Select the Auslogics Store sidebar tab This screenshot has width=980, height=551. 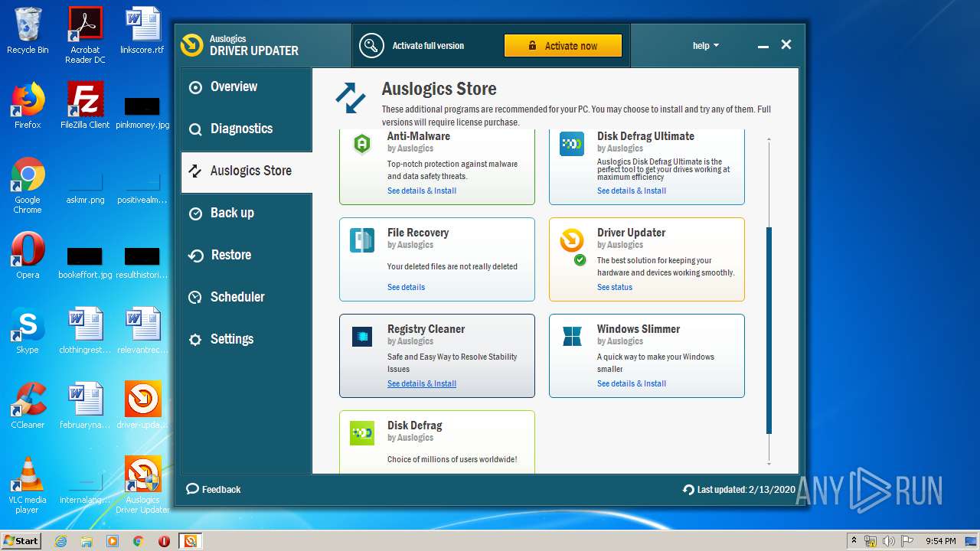[x=246, y=171]
